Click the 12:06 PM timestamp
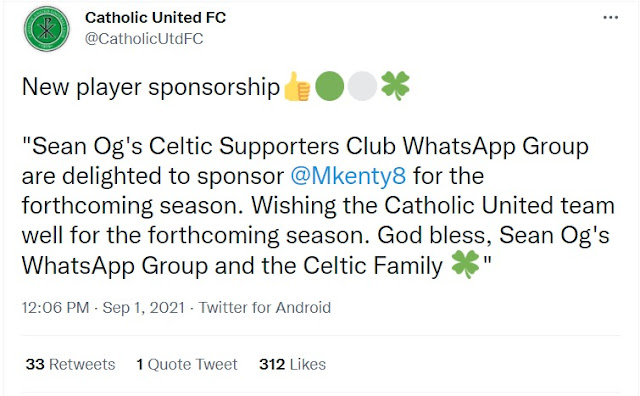The image size is (640, 396). (x=56, y=307)
